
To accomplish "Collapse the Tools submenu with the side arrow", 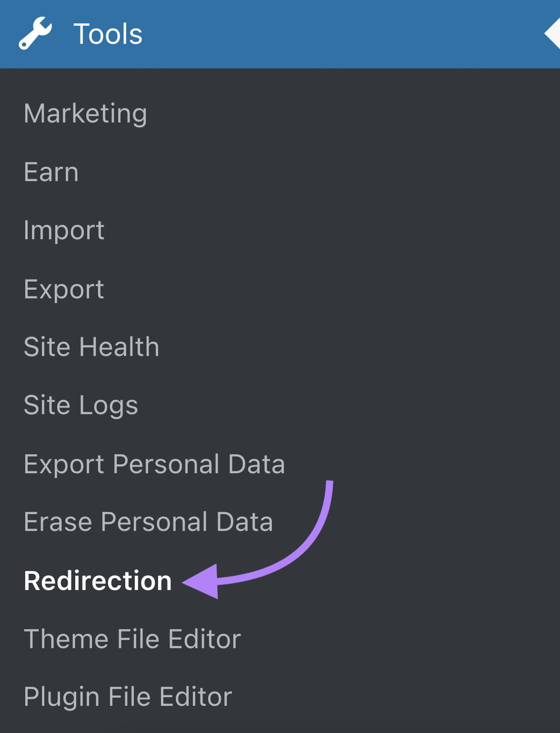I will pos(554,33).
